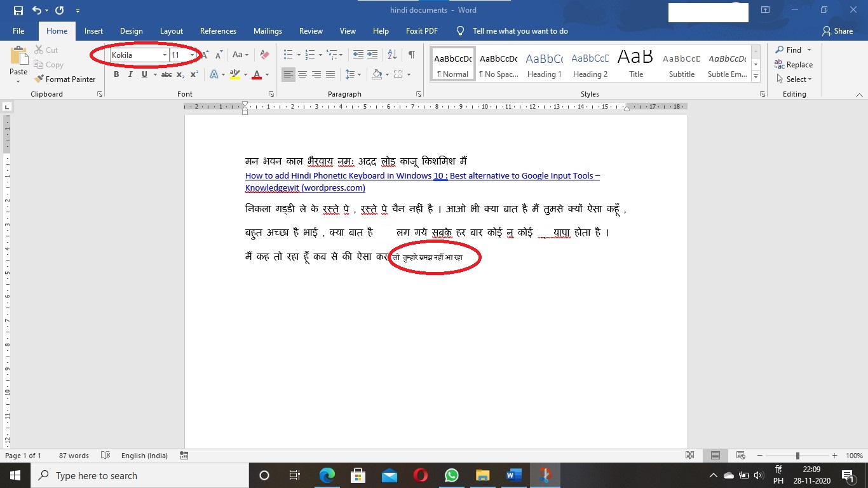Clear all formatting with the eraser icon
This screenshot has height=488, width=868.
click(265, 55)
